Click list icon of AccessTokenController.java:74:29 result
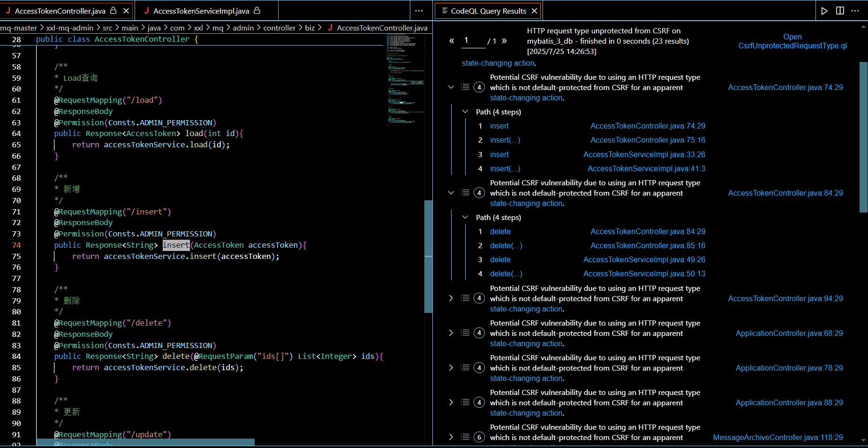The image size is (868, 448). [x=465, y=87]
